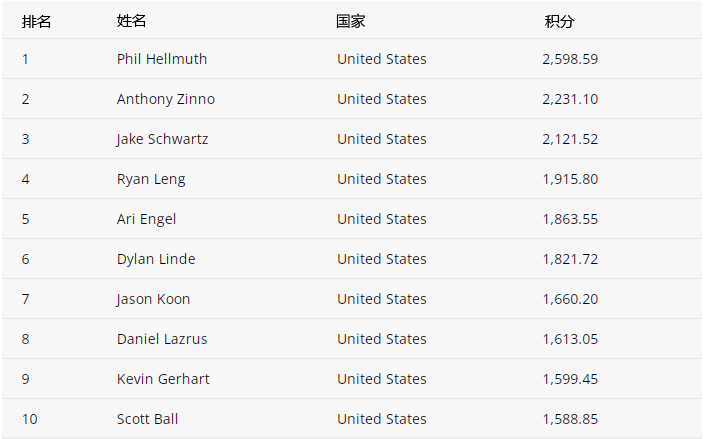This screenshot has height=439, width=704.
Task: Choose Ryan Leng in the table
Action: (151, 179)
